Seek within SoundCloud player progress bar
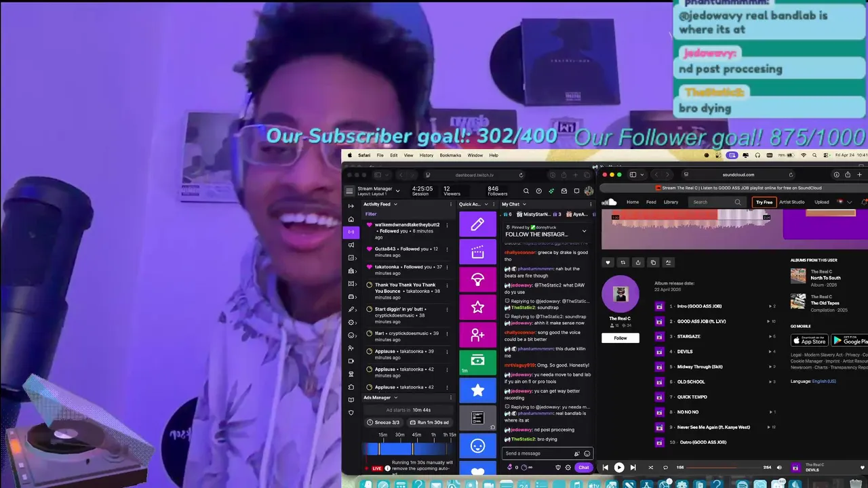The width and height of the screenshot is (868, 488). pos(724,467)
